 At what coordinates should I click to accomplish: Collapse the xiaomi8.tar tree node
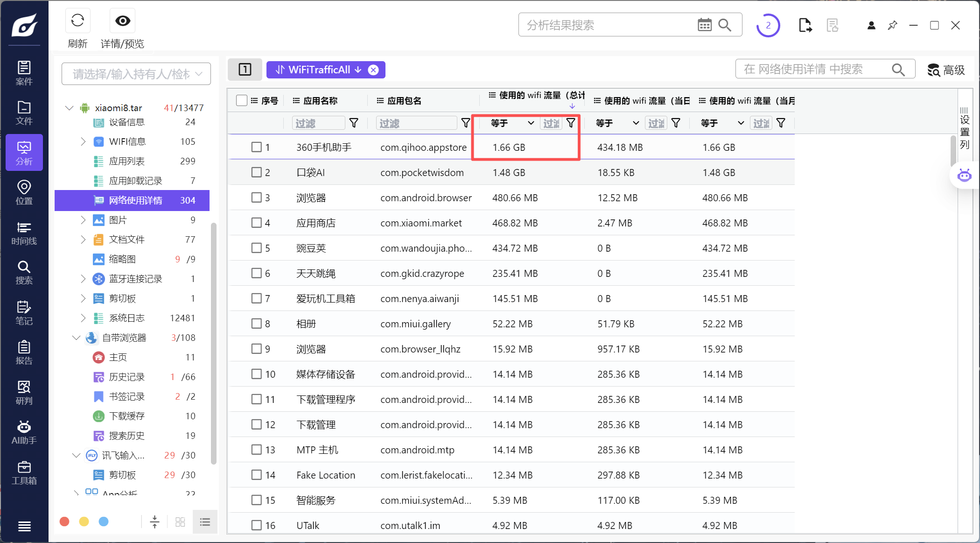click(x=70, y=108)
